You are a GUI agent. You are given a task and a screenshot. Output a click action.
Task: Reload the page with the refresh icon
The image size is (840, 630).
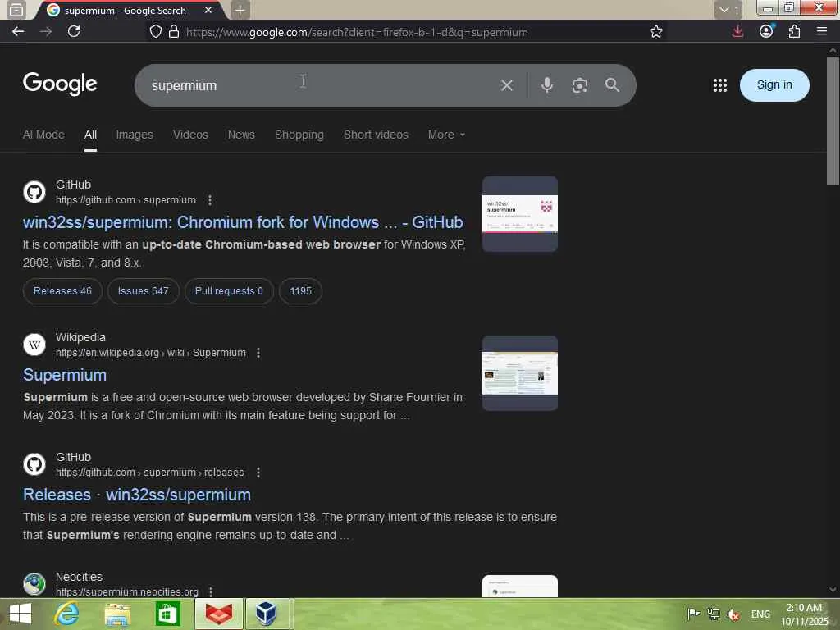[74, 32]
